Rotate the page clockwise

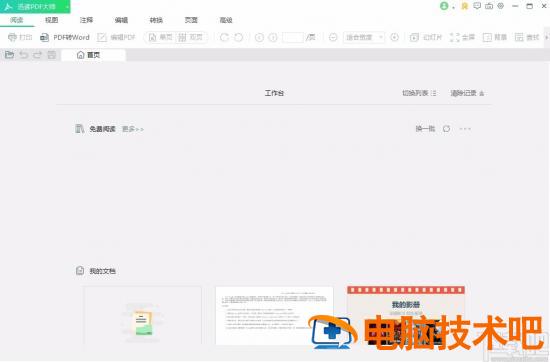click(x=224, y=37)
